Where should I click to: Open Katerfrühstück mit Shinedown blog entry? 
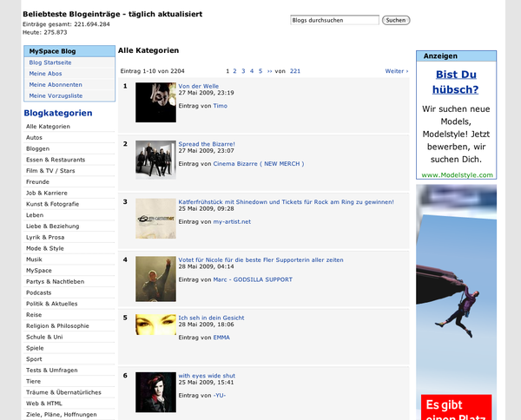(286, 202)
